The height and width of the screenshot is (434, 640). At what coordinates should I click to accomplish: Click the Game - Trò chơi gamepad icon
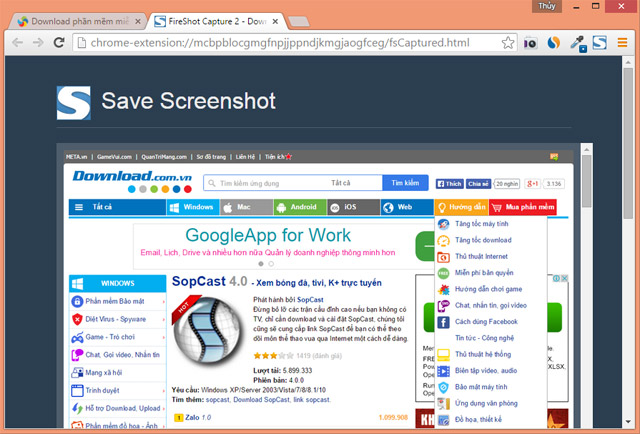(x=77, y=337)
